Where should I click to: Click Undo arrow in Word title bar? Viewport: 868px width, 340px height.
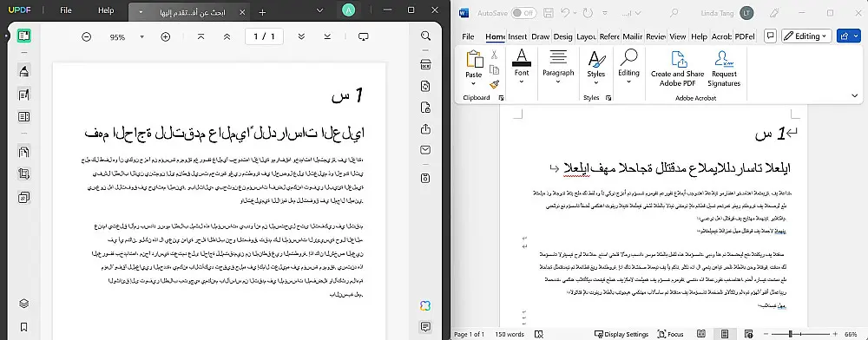(x=565, y=12)
